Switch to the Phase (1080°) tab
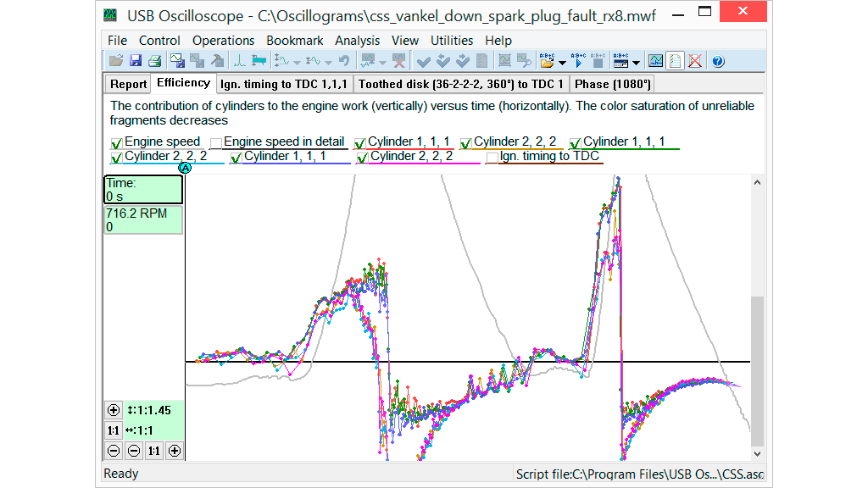This screenshot has height=488, width=868. coord(612,84)
